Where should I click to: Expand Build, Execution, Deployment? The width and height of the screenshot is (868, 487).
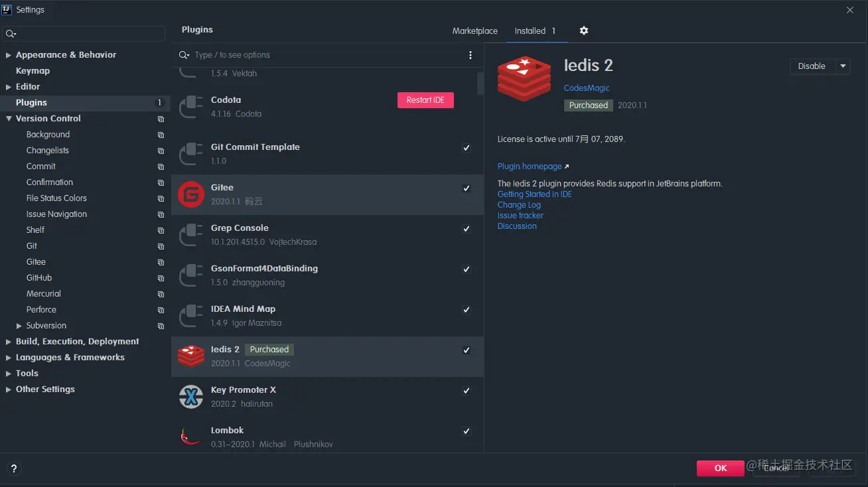9,342
